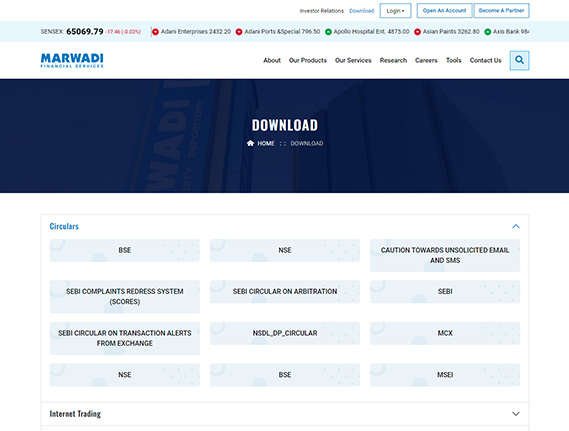Open the Our Products menu
Viewport: 569px width, 431px height.
click(308, 60)
